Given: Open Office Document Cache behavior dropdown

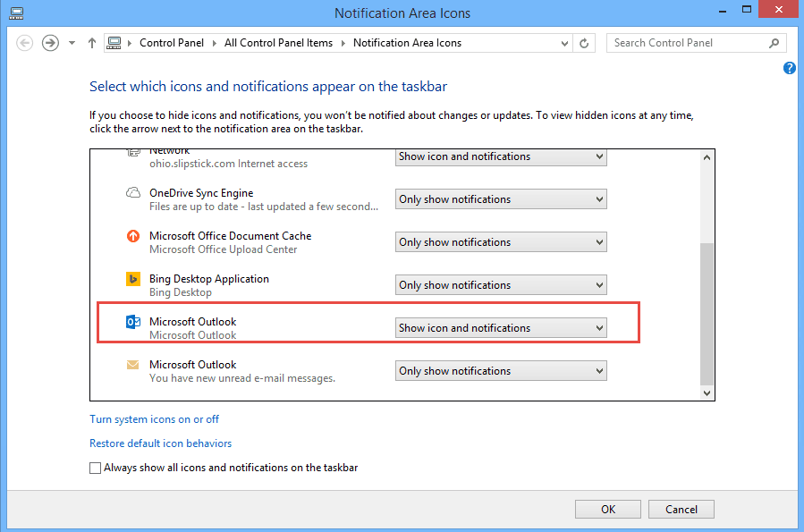Looking at the screenshot, I should coord(501,242).
